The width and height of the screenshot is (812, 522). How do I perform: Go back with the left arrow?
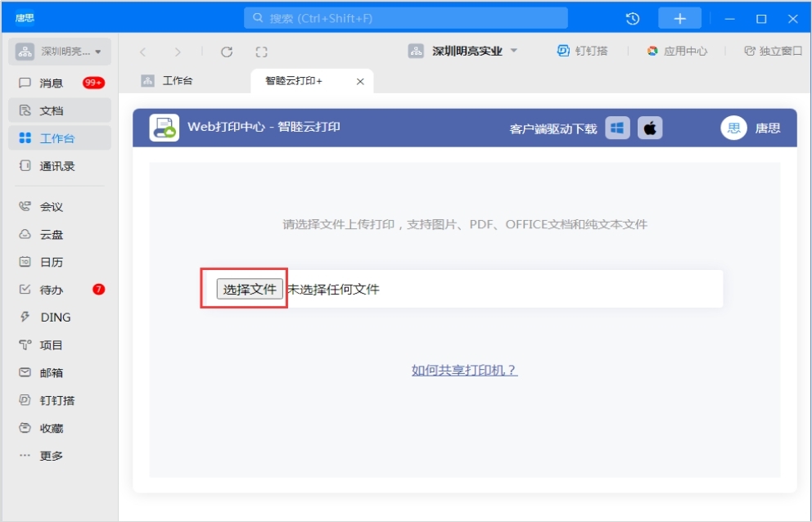tap(143, 52)
